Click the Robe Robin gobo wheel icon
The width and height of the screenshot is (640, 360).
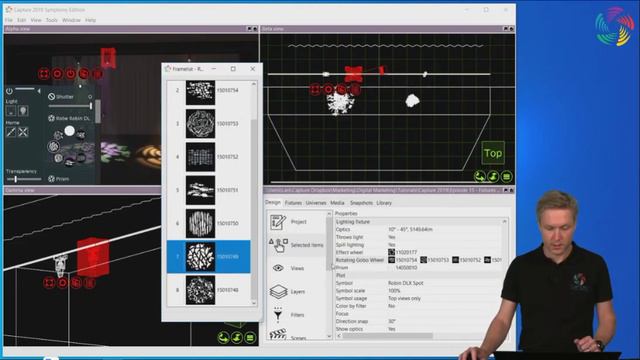point(51,118)
